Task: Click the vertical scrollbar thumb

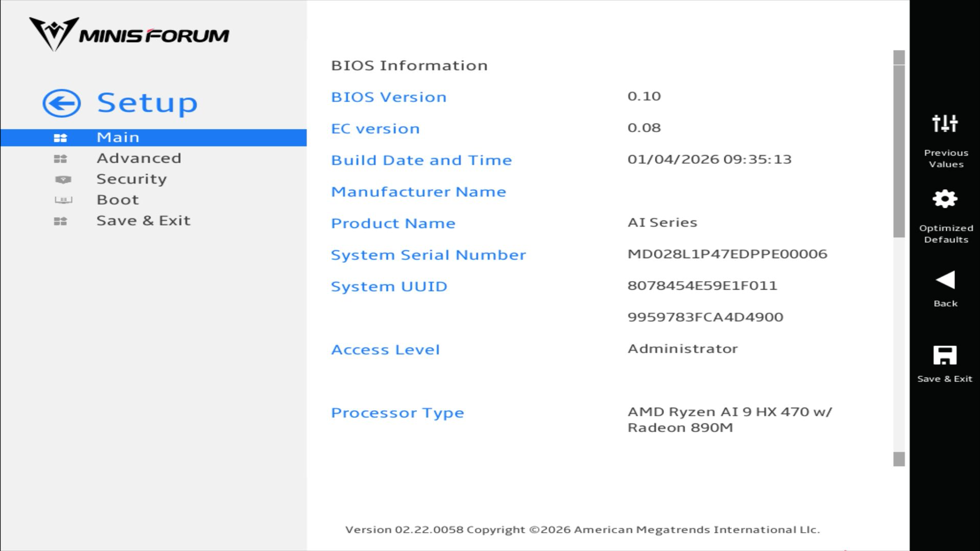Action: (899, 151)
